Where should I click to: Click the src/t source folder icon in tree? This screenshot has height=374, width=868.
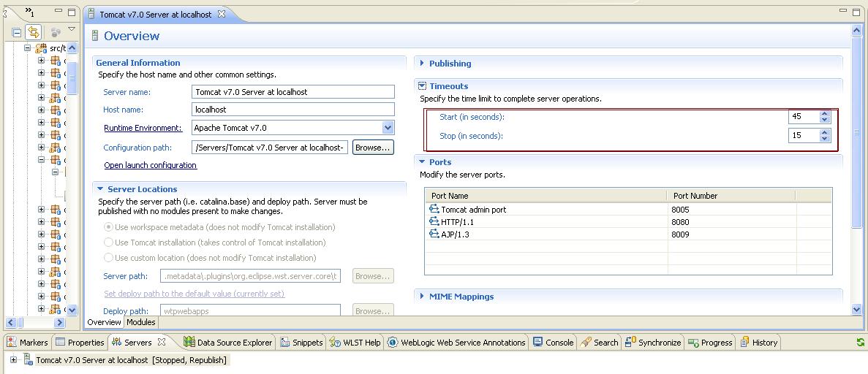pyautogui.click(x=40, y=48)
